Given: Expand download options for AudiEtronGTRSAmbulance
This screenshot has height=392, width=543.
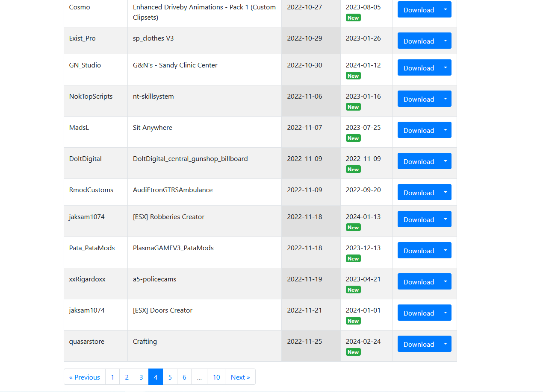Looking at the screenshot, I should point(446,192).
